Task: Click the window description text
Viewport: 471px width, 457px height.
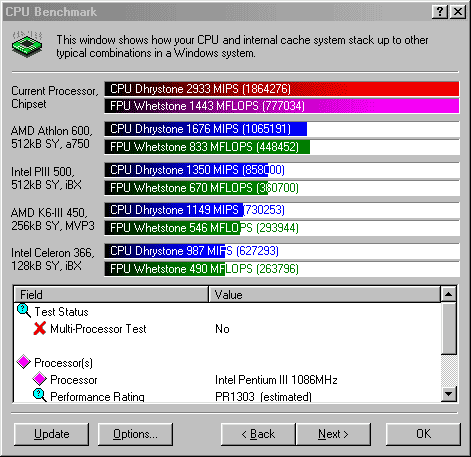Action: [x=242, y=46]
